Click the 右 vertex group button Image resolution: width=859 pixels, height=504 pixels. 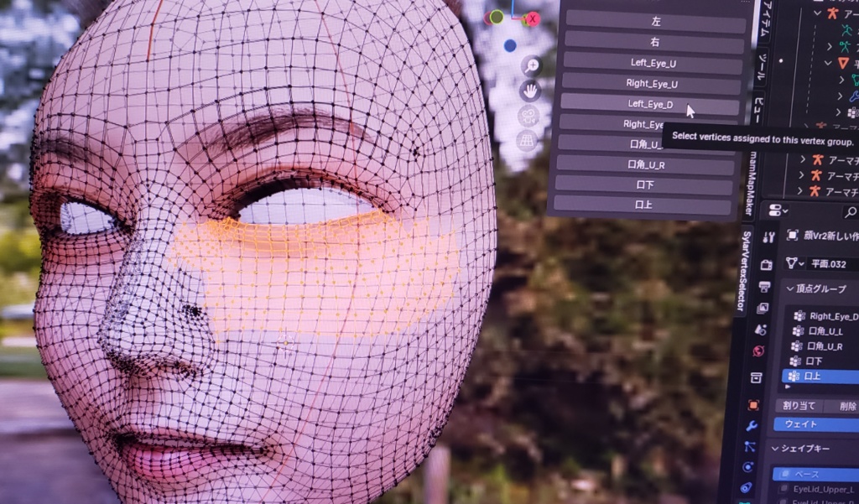point(654,42)
